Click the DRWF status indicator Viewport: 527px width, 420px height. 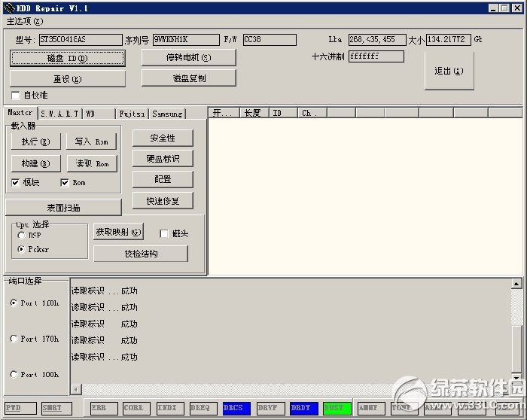click(x=270, y=408)
